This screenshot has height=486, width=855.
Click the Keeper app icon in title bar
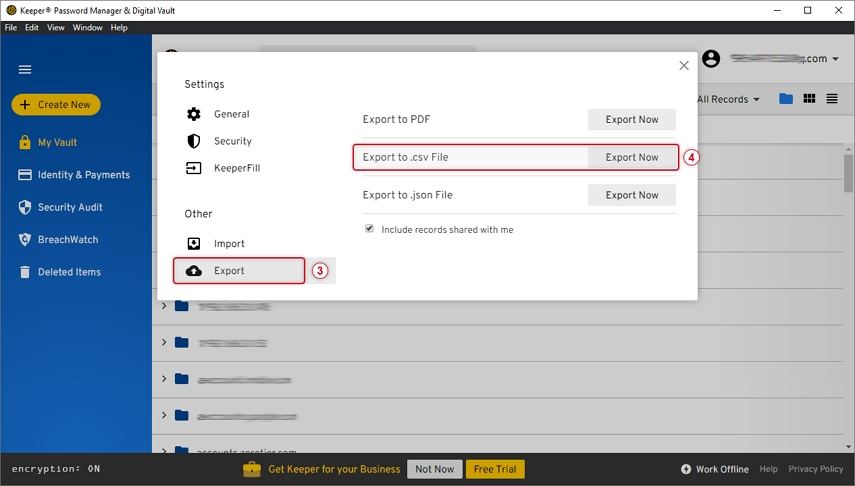click(x=11, y=10)
